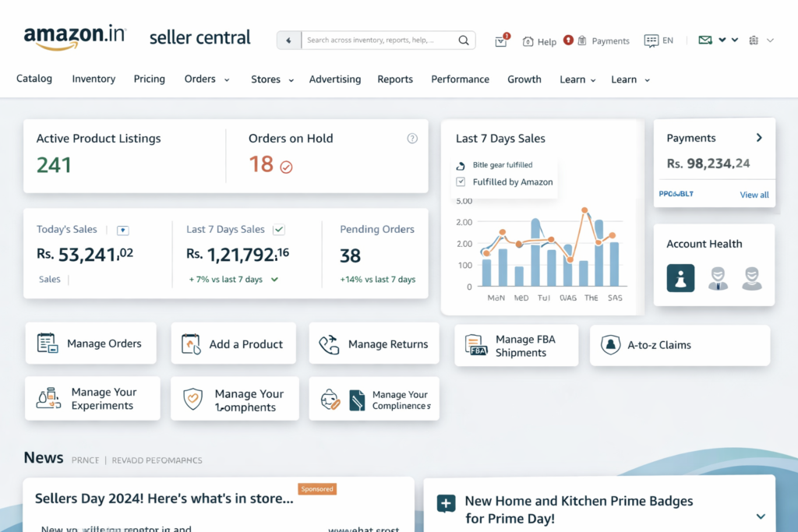Expand the first Learn menu chevron
This screenshot has height=532, width=798.
(x=593, y=80)
